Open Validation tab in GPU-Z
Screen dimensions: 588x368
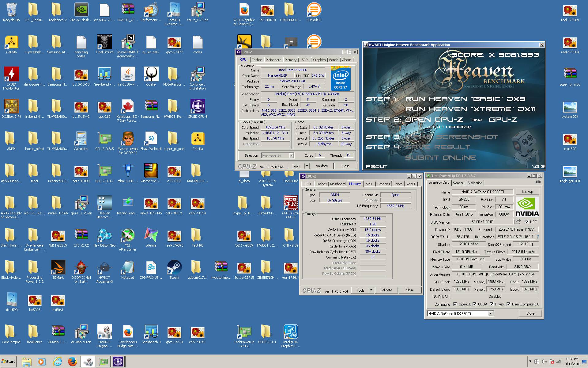[475, 183]
